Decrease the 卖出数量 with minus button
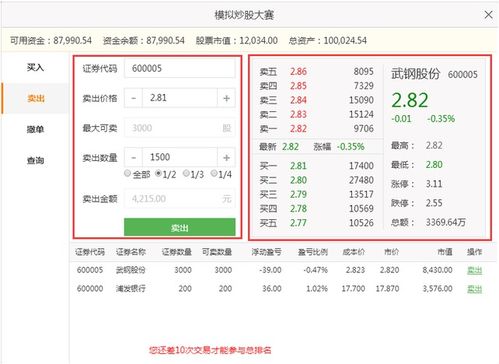499x364 pixels. click(x=133, y=157)
